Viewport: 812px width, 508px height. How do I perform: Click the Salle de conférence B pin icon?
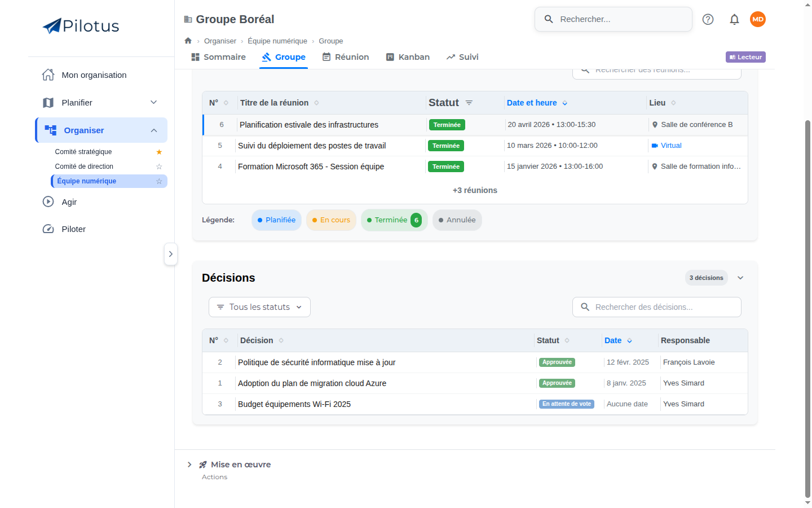click(655, 125)
